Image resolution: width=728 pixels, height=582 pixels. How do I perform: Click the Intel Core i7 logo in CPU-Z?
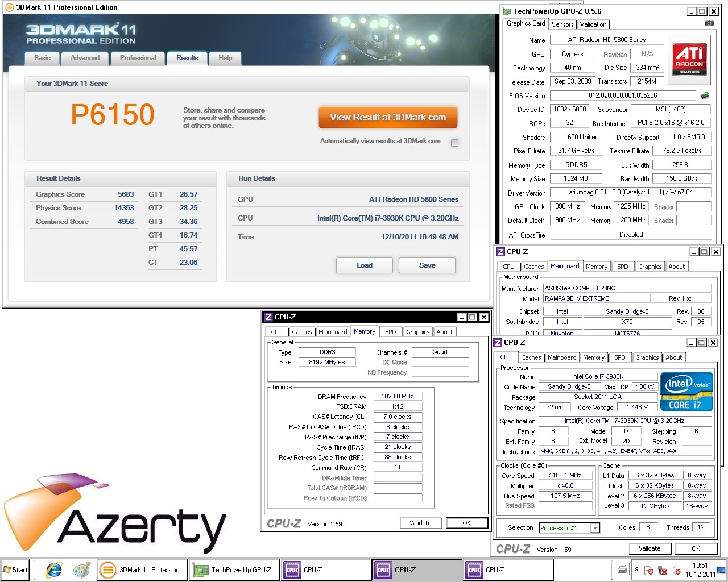coord(686,392)
